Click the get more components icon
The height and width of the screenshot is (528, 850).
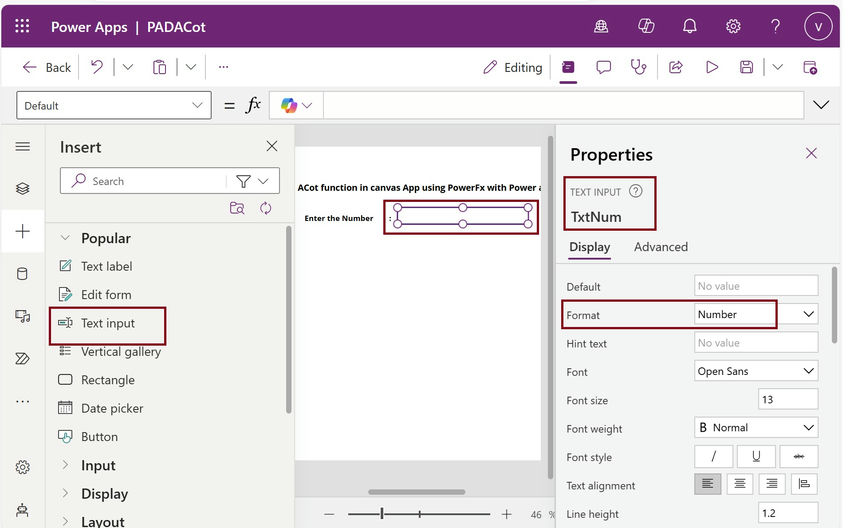(237, 208)
